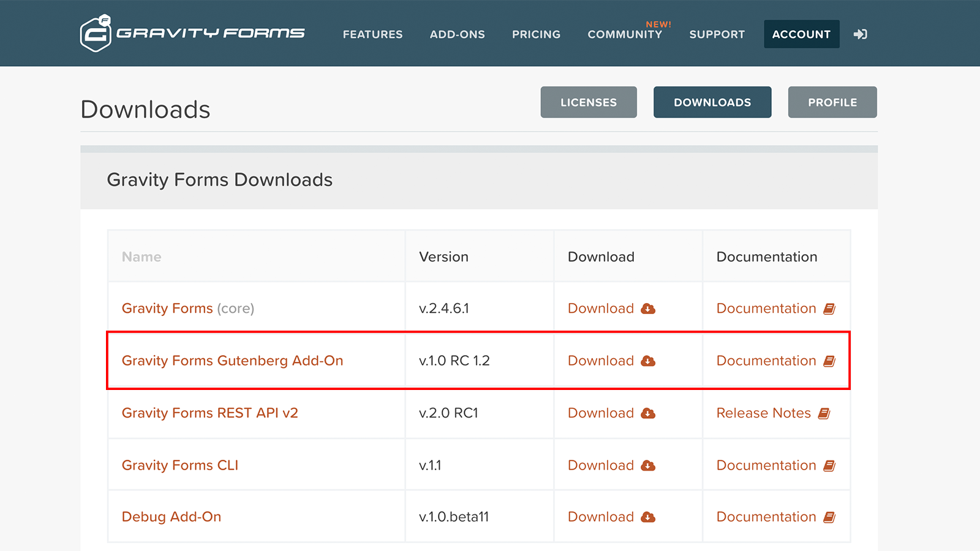Screen dimensions: 980x551
Task: Click cloud download icon for Gravity Forms CLI
Action: coord(648,466)
